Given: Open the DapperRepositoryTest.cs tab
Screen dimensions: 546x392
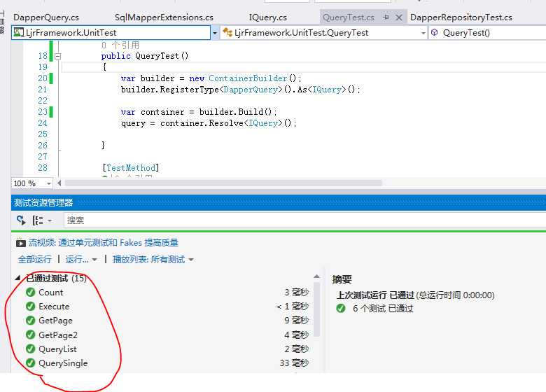Looking at the screenshot, I should pos(461,17).
